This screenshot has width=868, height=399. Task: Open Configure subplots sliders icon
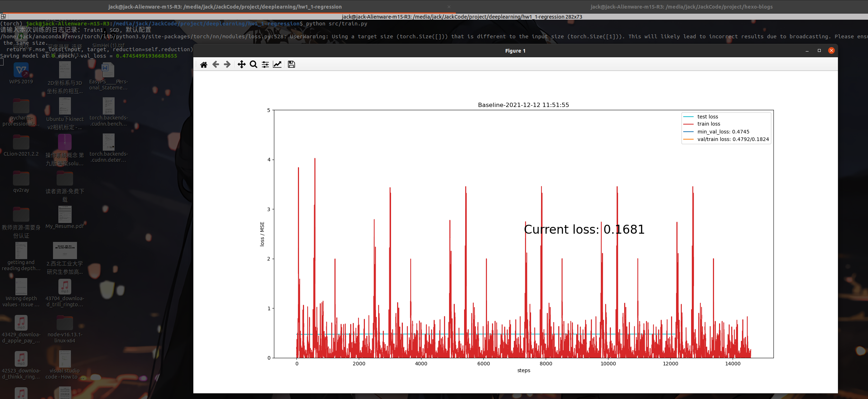[x=265, y=64]
